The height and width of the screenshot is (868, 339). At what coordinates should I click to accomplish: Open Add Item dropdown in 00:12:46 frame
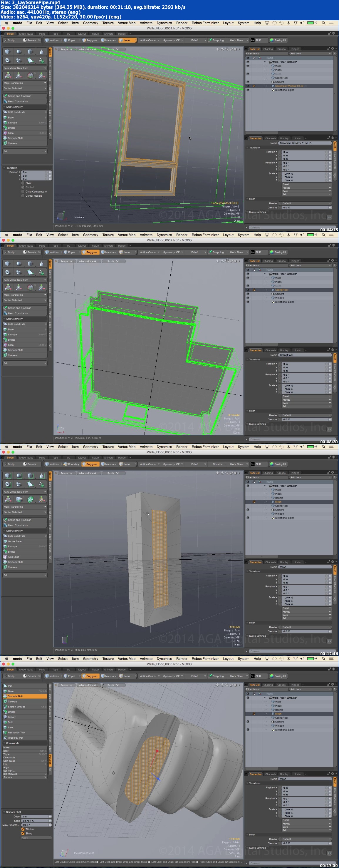point(311,477)
